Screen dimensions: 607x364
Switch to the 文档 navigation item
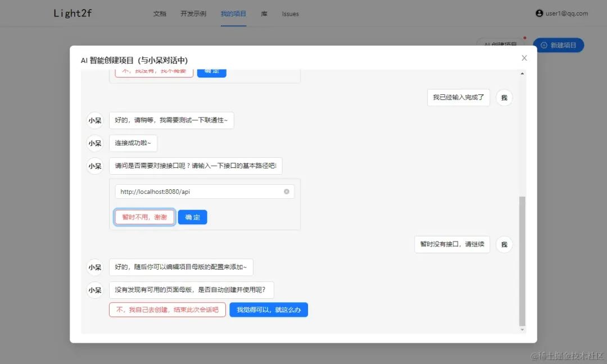point(160,14)
